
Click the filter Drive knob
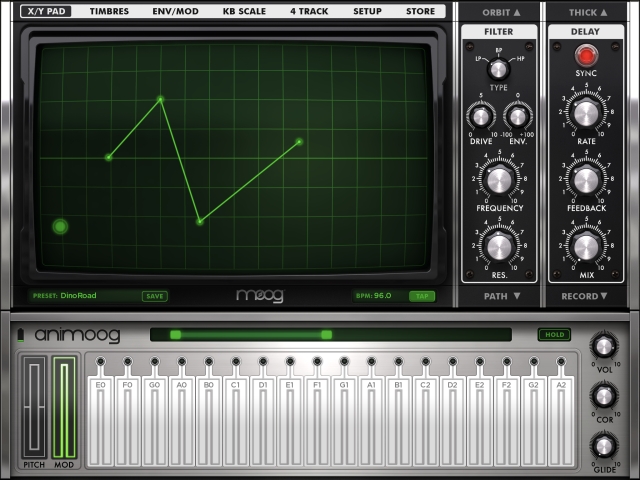(x=481, y=117)
